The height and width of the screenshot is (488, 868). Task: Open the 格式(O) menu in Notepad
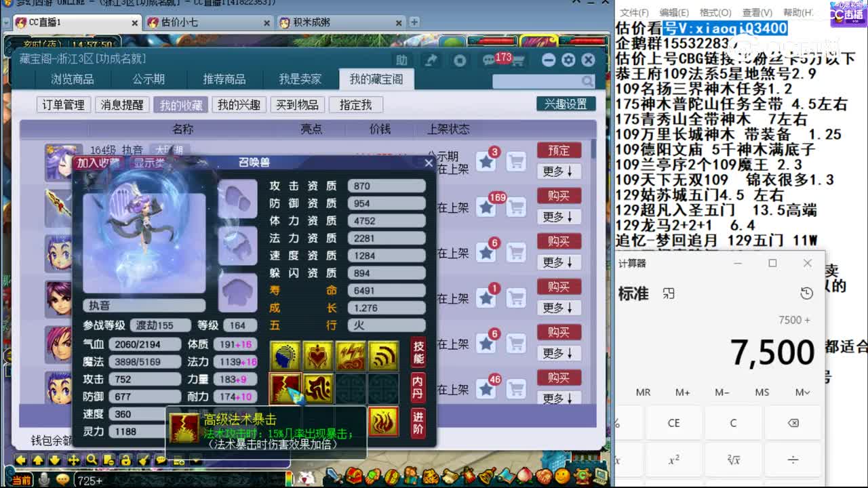(715, 12)
